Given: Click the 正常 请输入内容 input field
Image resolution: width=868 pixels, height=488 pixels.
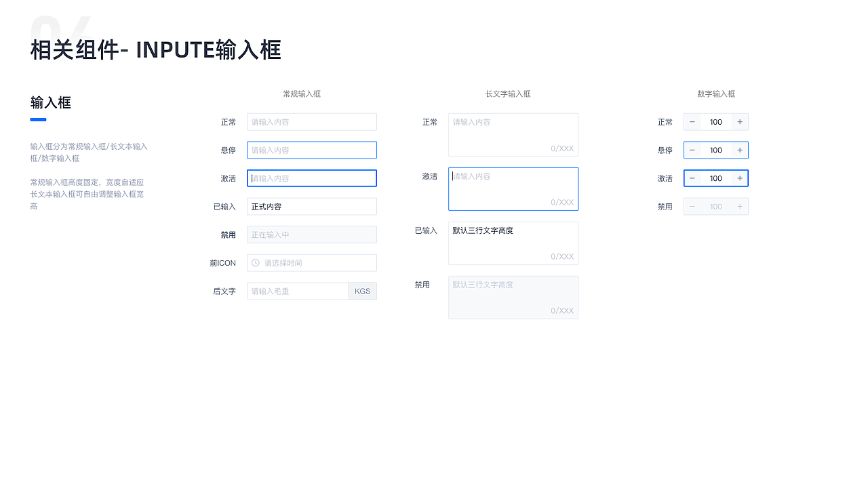Looking at the screenshot, I should [311, 122].
